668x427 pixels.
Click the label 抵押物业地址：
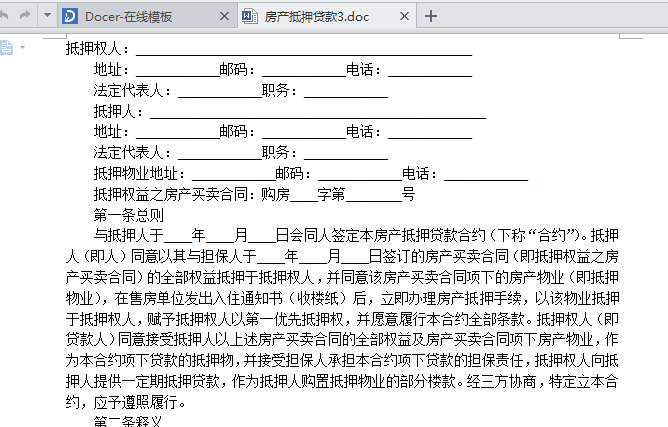click(x=139, y=173)
